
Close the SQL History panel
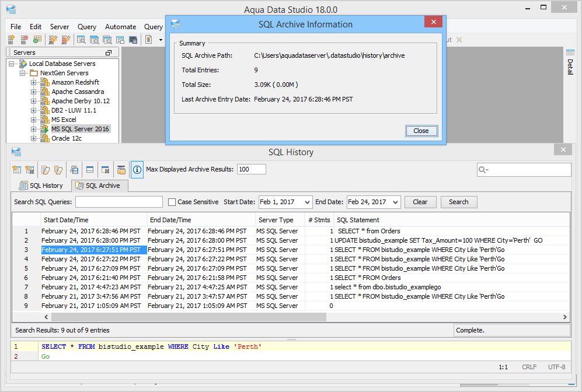[x=563, y=150]
